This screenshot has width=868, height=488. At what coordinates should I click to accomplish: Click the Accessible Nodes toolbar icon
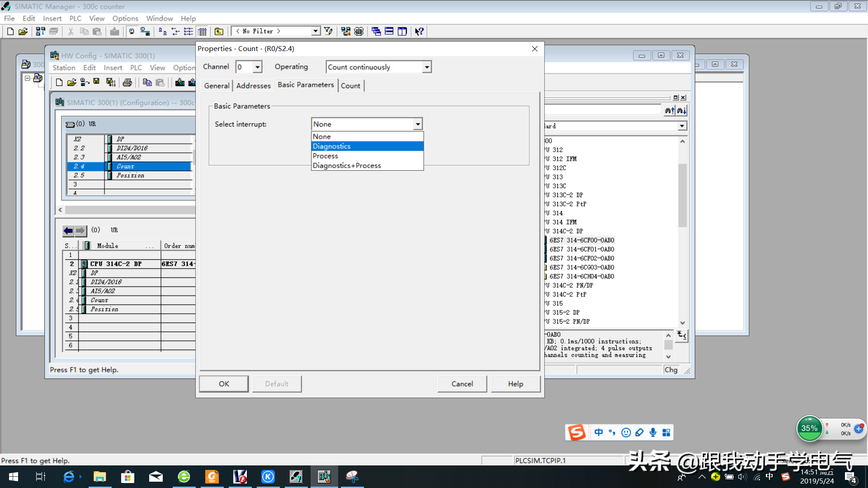(40, 31)
